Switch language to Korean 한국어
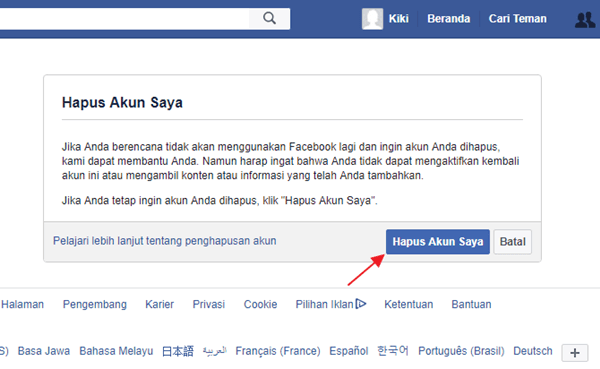This screenshot has width=600, height=369. tap(393, 351)
